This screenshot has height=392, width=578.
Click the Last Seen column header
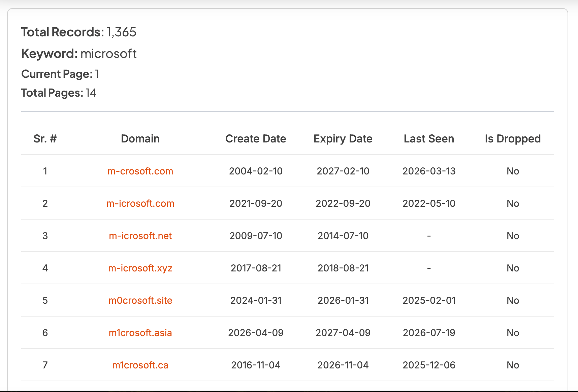point(429,139)
